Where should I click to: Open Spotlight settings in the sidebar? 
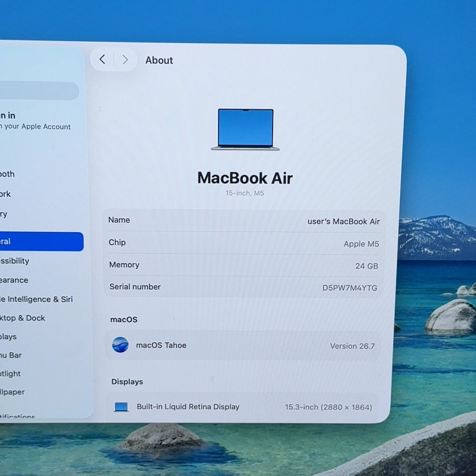coord(10,374)
